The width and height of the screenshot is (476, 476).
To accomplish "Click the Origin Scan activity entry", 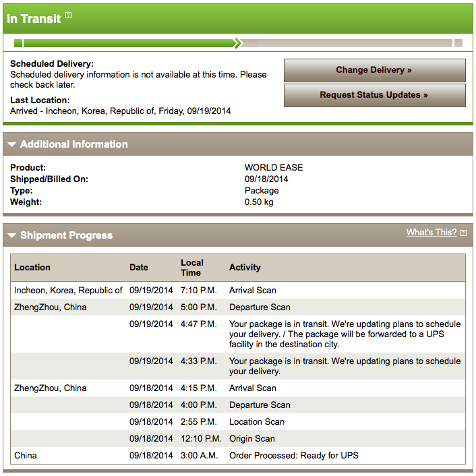I will pyautogui.click(x=252, y=439).
